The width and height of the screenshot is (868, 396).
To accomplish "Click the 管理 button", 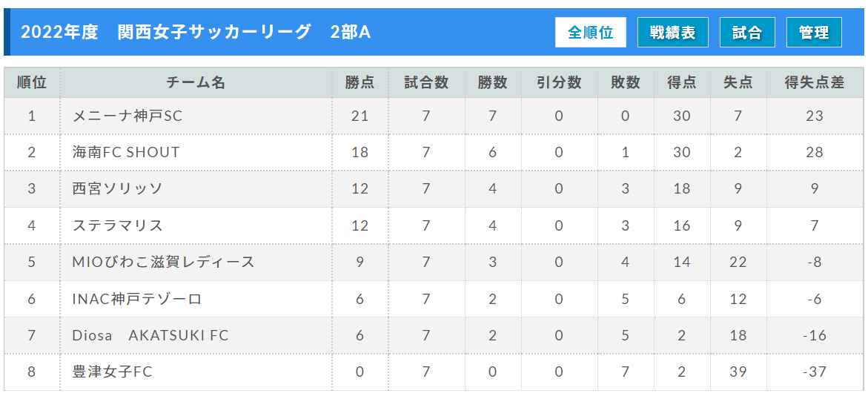I will 815,32.
